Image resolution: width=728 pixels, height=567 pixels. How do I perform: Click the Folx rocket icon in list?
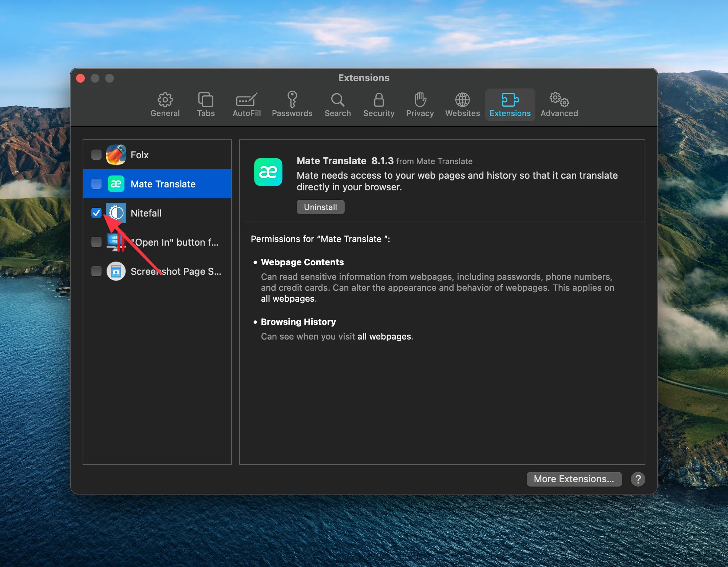[116, 155]
